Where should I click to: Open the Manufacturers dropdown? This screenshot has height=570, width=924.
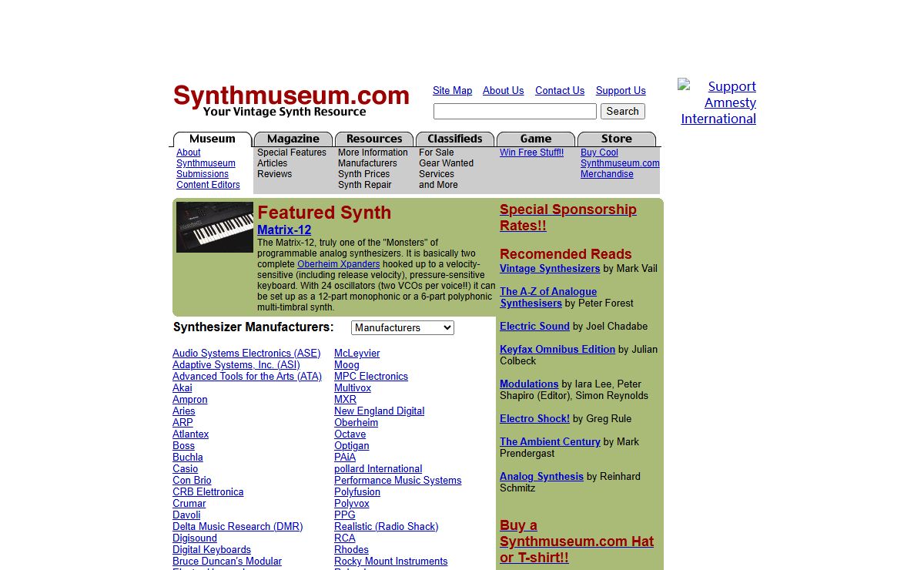coord(403,328)
